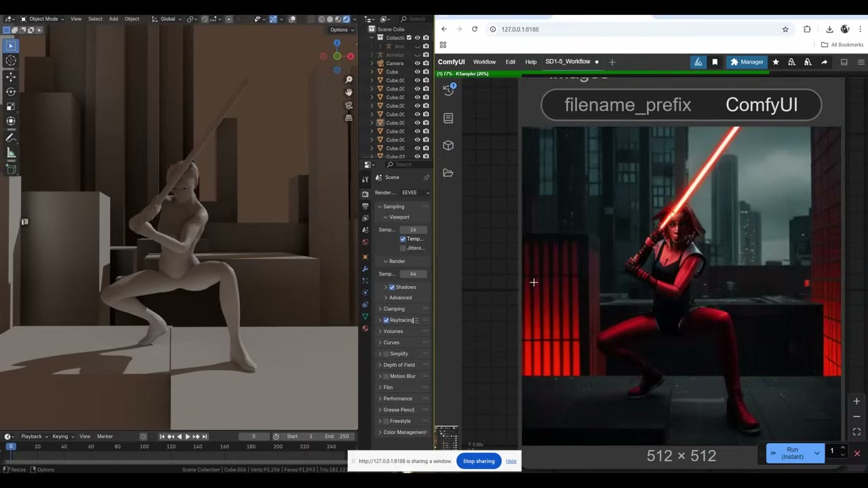Open the ComfyUI node library sidebar icon

point(448,118)
